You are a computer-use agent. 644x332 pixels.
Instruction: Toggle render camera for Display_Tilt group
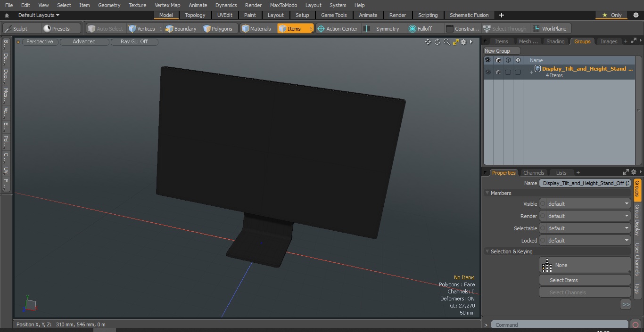(x=498, y=73)
